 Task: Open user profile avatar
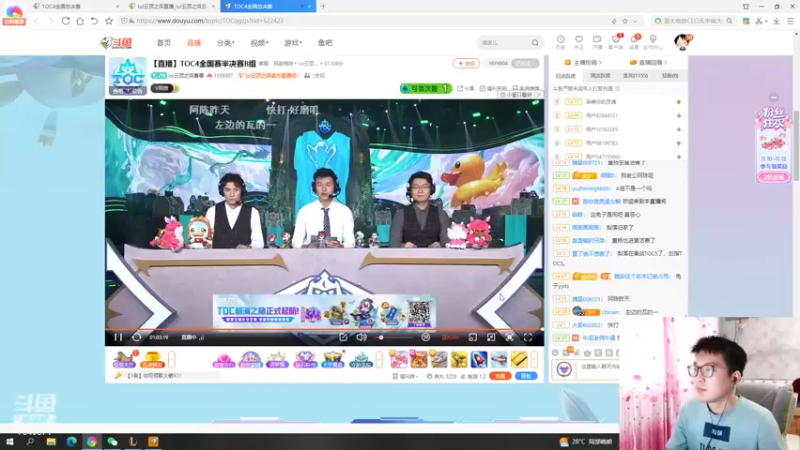682,42
